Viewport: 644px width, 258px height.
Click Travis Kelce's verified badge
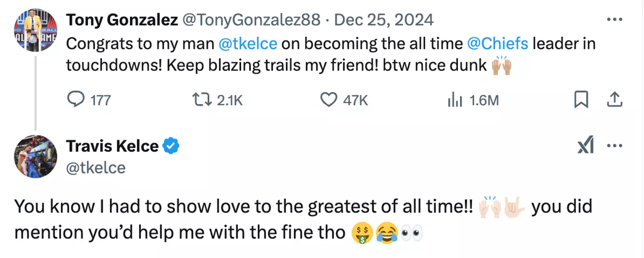pos(172,145)
